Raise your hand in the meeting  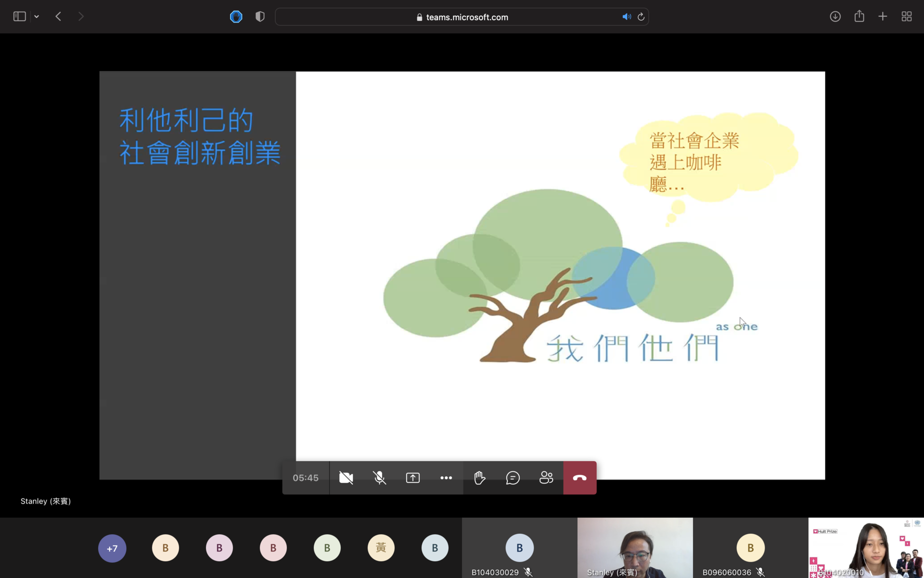coord(480,478)
